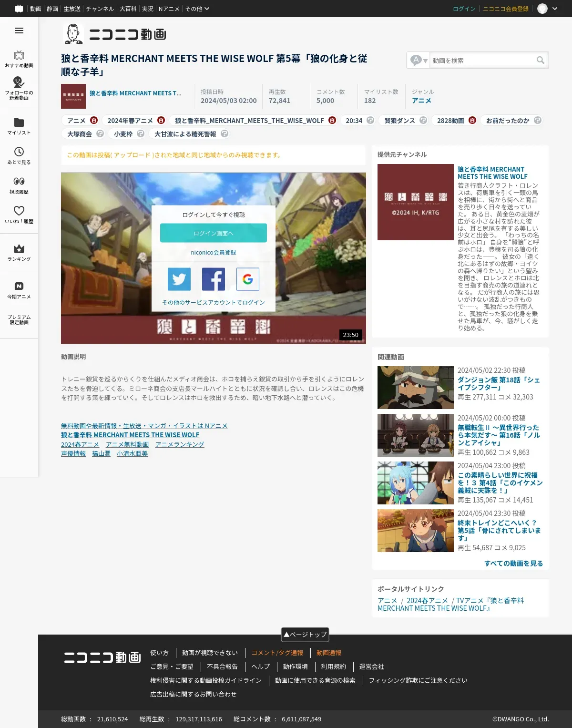
Task: Expand the その他 menu in the top bar
Action: tap(197, 9)
